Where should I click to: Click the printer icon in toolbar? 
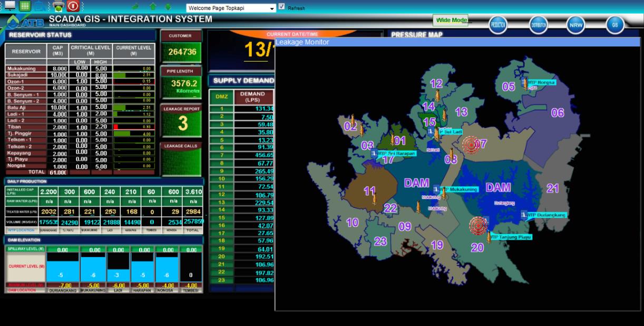58,6
